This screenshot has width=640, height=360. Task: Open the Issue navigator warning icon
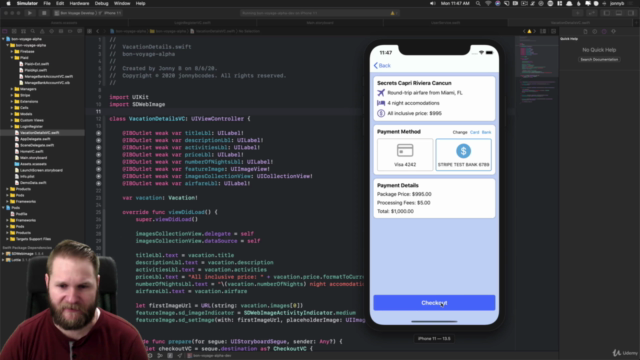tap(42, 31)
